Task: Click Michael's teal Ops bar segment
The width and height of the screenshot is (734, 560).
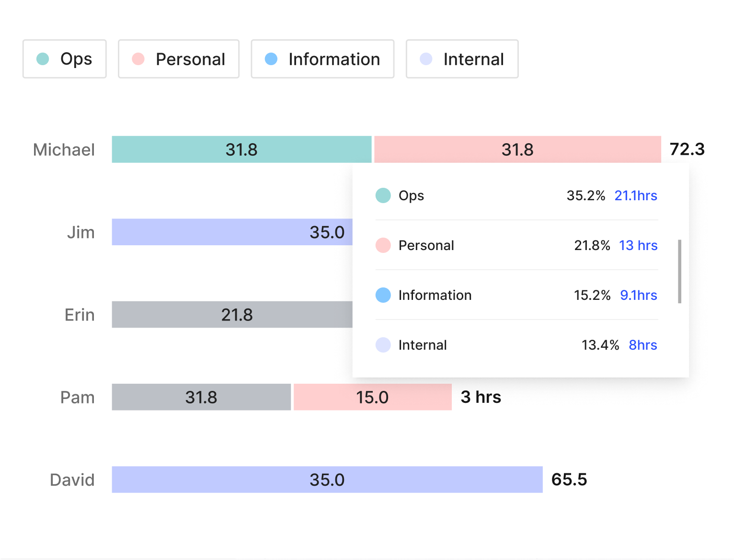Action: [x=242, y=149]
